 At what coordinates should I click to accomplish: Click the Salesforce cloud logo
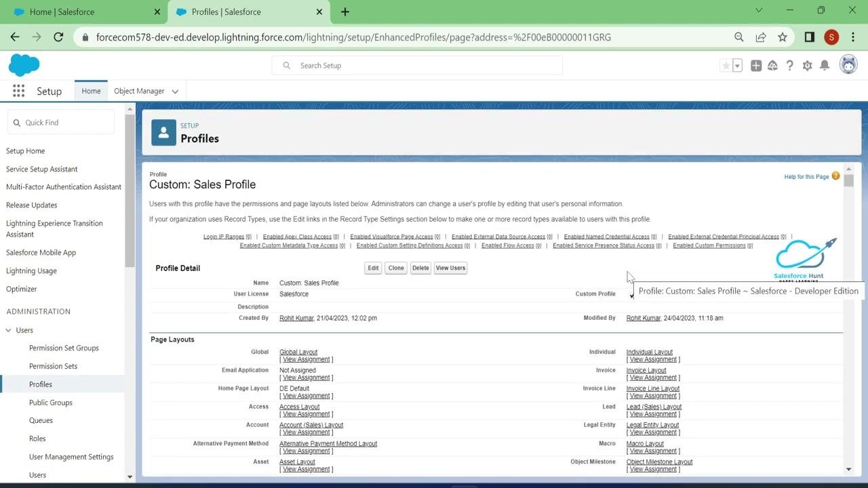coord(24,65)
